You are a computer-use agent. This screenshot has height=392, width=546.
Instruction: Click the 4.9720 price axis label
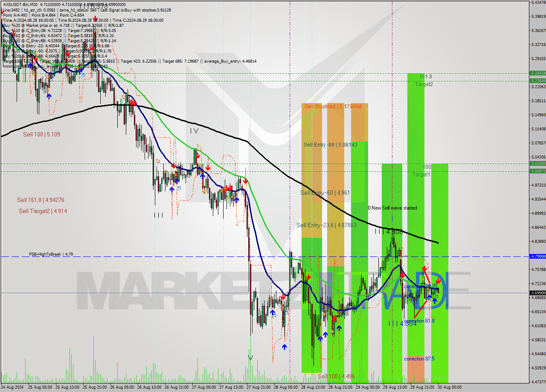point(538,185)
